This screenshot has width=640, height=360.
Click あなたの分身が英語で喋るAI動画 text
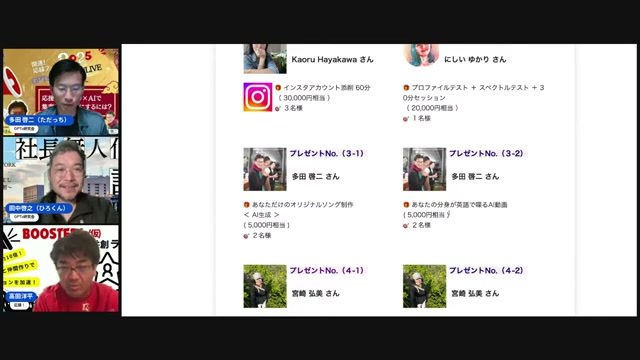tap(459, 204)
